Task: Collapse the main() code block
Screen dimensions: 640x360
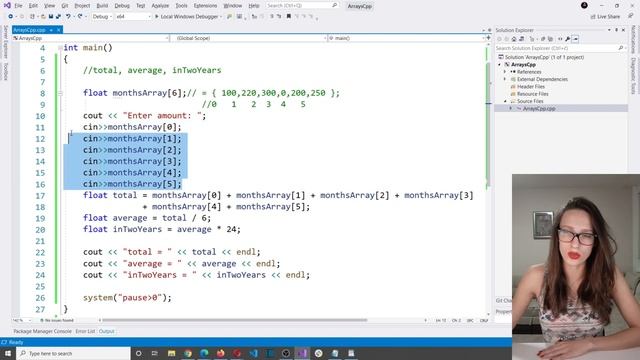Action: click(x=60, y=48)
